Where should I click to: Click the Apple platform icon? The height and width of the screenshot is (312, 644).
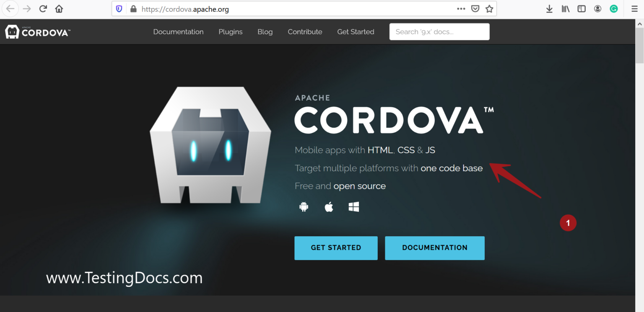tap(329, 207)
